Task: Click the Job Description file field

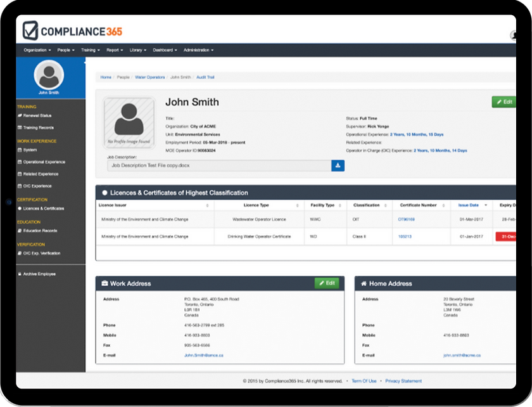Action: pos(219,165)
